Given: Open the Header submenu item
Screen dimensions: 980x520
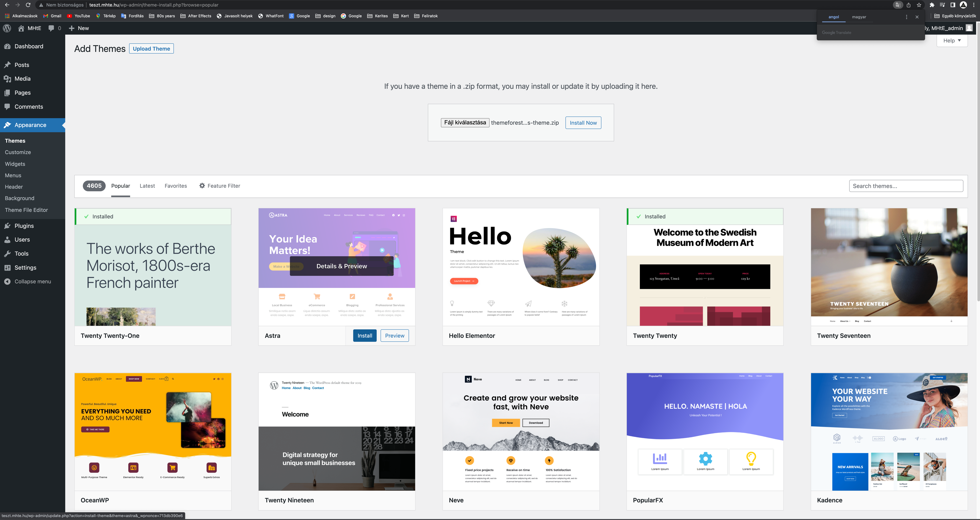Looking at the screenshot, I should click(14, 187).
